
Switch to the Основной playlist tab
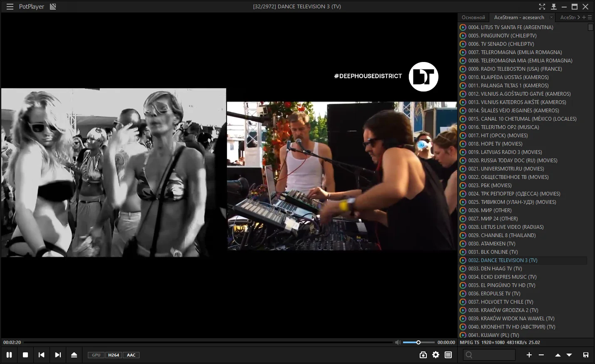click(x=473, y=17)
